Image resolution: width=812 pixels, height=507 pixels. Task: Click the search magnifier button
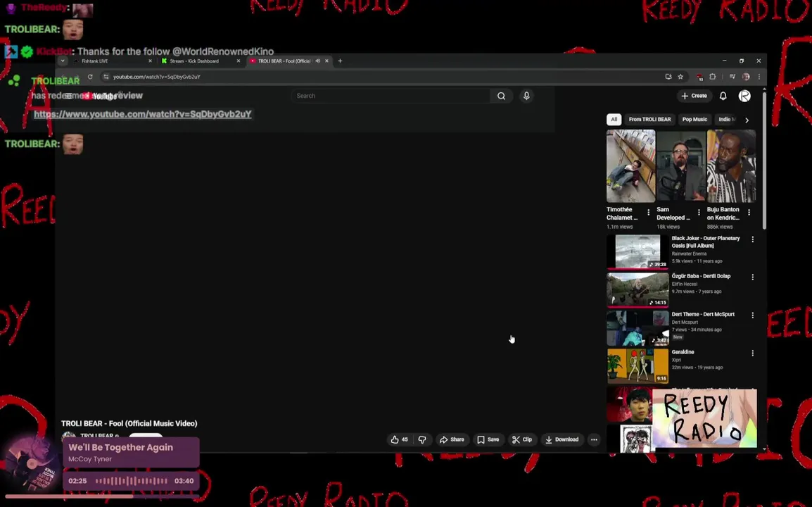pos(501,96)
